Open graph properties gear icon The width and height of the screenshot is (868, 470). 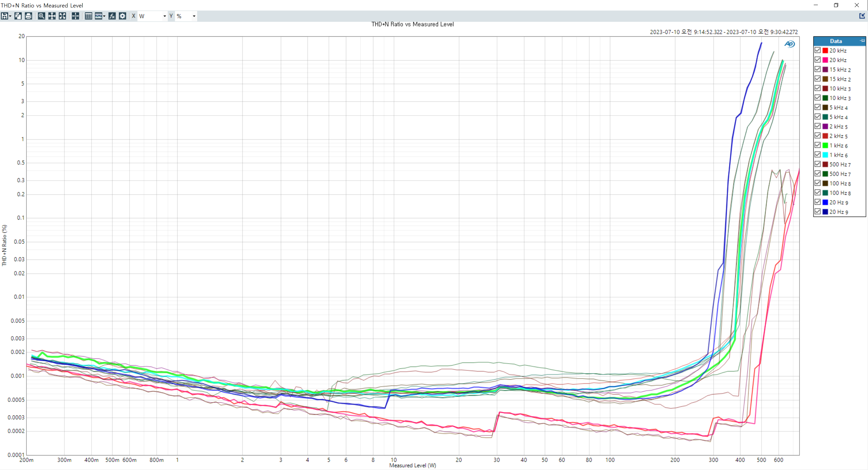pos(122,16)
